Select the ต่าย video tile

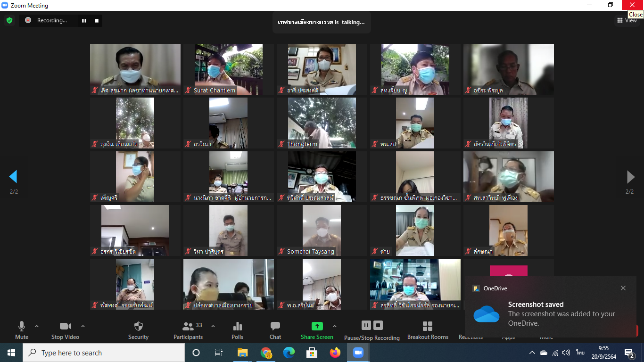click(x=415, y=230)
